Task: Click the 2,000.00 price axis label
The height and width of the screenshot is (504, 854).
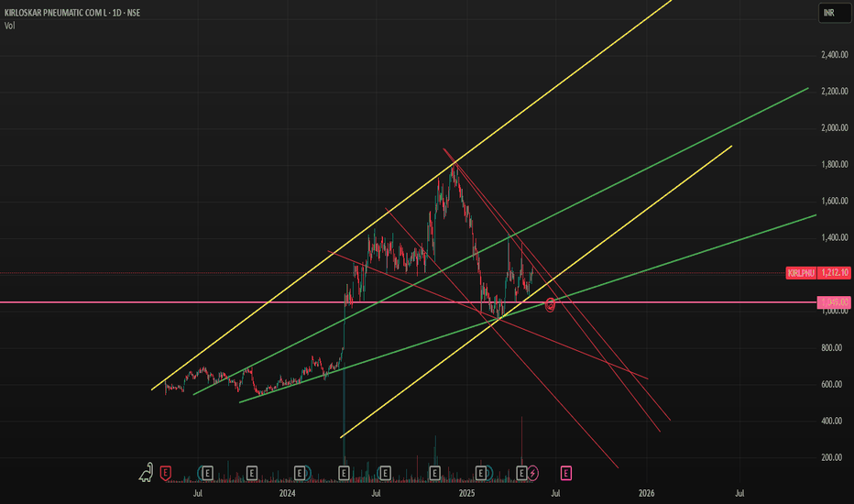Action: coord(835,127)
